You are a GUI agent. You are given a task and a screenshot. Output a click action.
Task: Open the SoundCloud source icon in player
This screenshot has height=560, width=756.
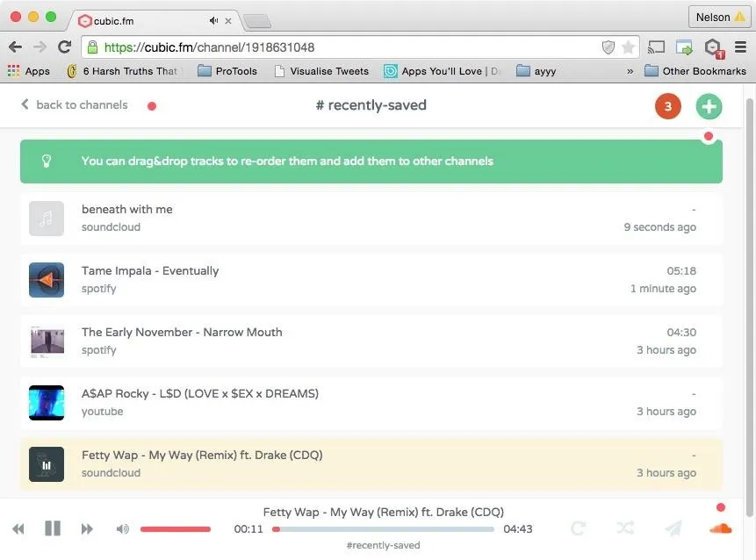(720, 528)
